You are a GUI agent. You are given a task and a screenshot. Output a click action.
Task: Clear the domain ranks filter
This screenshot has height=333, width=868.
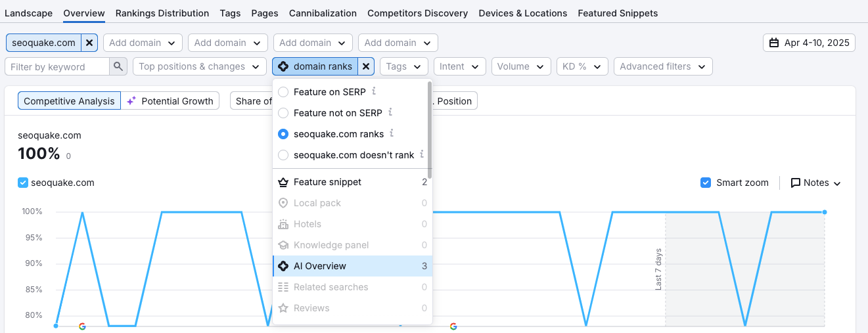coord(367,66)
